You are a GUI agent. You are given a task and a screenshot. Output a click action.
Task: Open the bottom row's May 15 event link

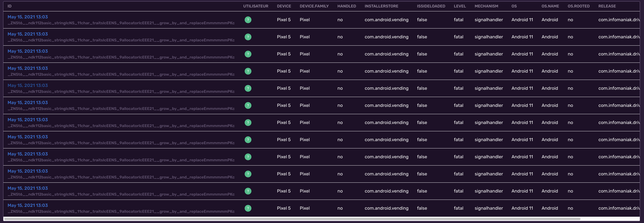click(28, 205)
